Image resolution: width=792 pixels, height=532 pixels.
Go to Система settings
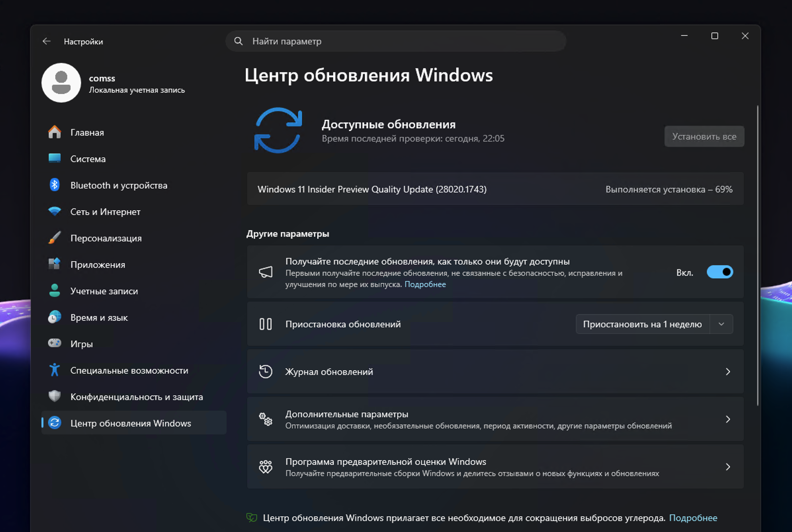134,158
